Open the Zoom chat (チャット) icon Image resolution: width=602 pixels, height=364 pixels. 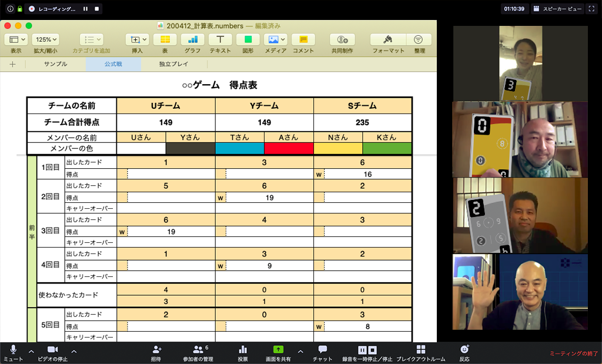322,353
